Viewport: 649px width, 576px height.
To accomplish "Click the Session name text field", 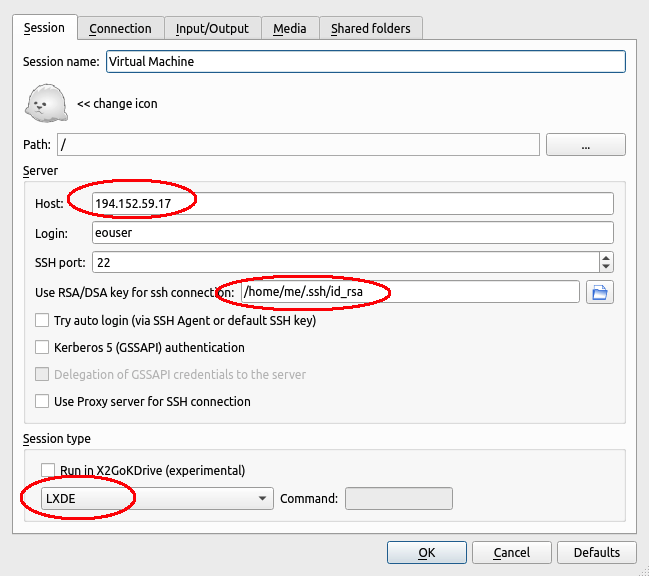I will coord(365,61).
